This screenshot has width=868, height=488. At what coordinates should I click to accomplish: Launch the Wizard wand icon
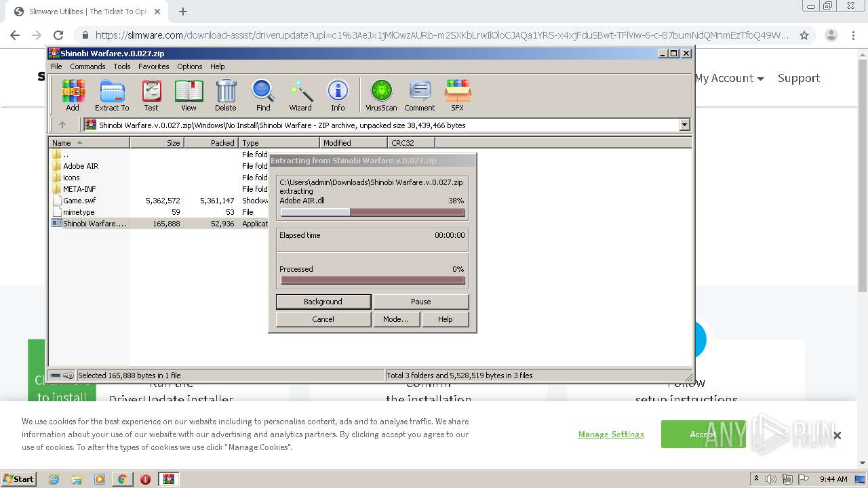[x=300, y=95]
